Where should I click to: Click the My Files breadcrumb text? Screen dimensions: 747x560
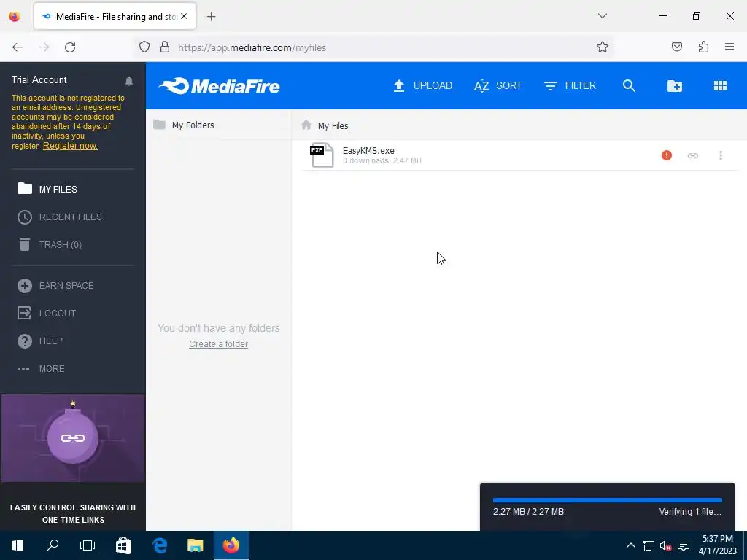coord(333,125)
